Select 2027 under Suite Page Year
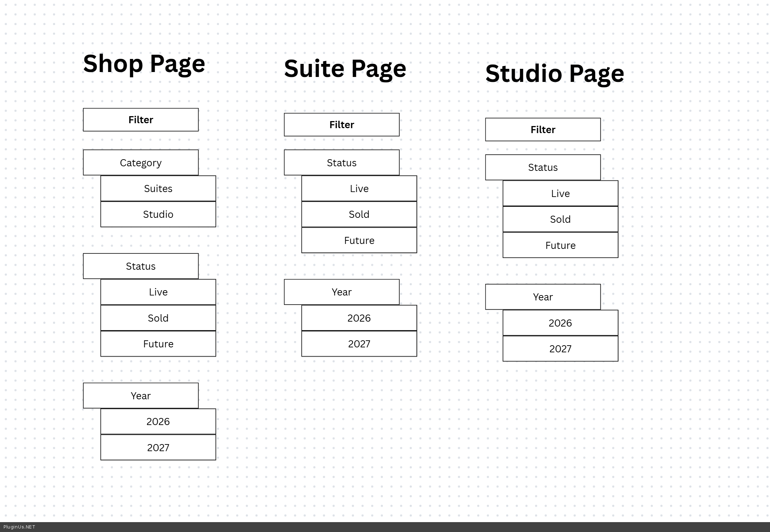770x532 pixels. tap(359, 344)
